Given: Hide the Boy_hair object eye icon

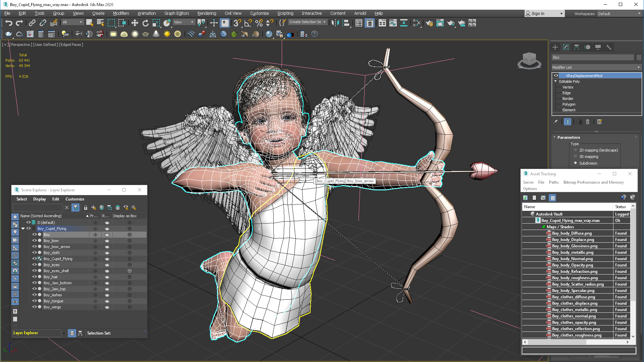Looking at the screenshot, I should [34, 277].
